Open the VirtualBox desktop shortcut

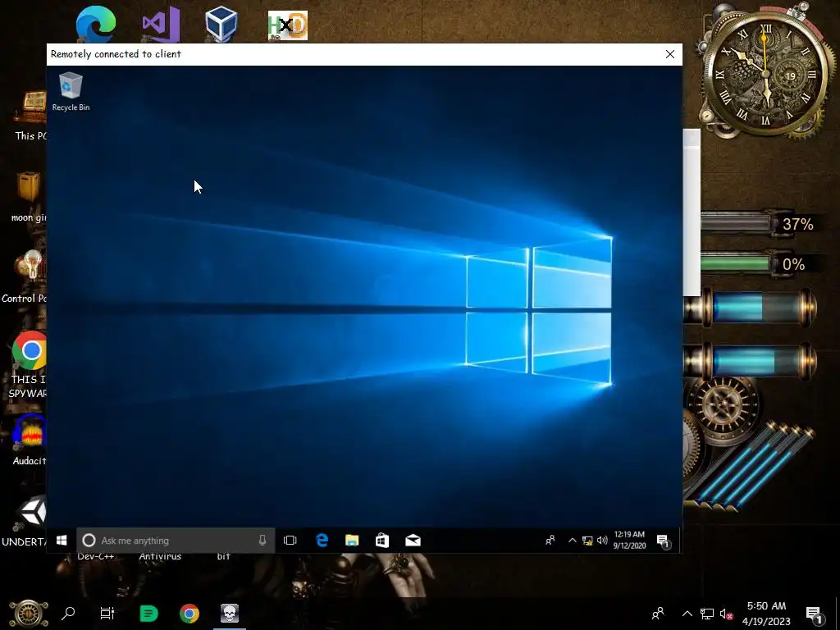(221, 24)
